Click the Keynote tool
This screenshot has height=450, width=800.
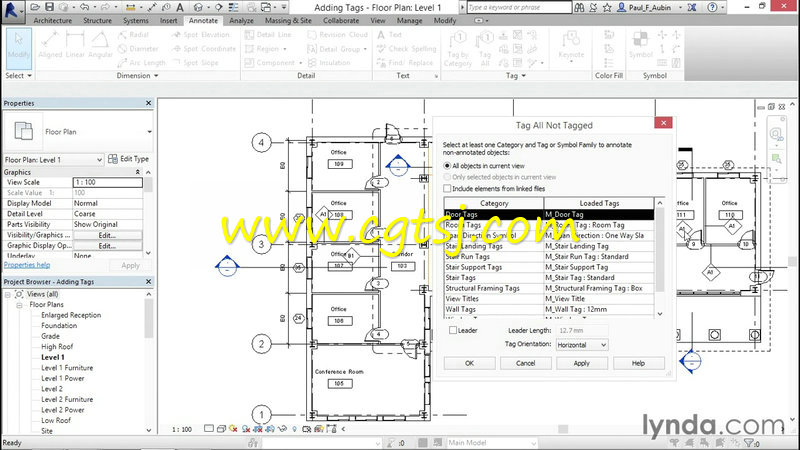tap(571, 46)
